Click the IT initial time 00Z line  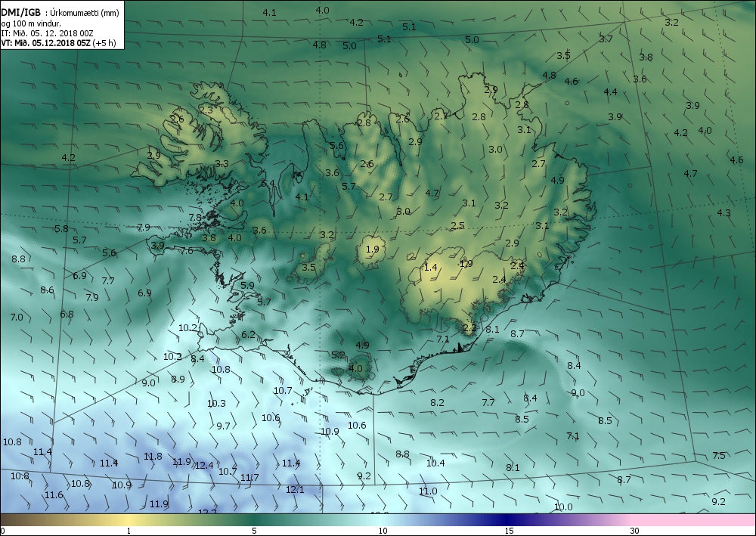click(x=47, y=33)
